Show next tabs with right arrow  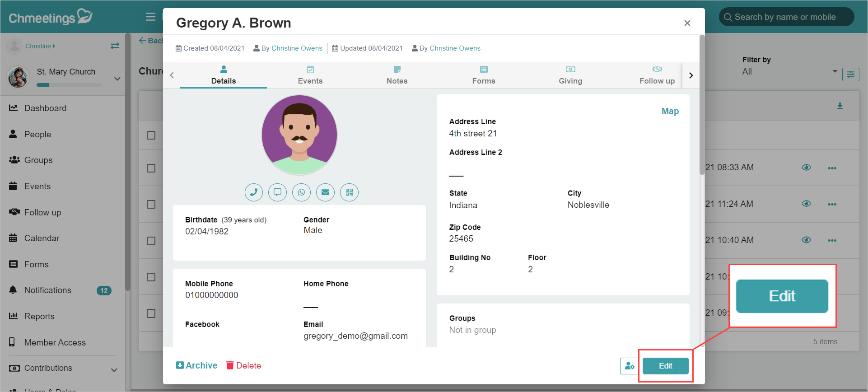point(691,75)
